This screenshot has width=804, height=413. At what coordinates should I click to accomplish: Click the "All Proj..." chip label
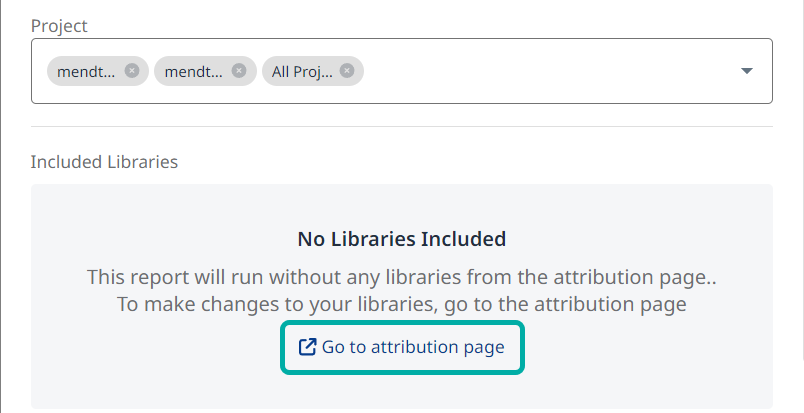[299, 71]
